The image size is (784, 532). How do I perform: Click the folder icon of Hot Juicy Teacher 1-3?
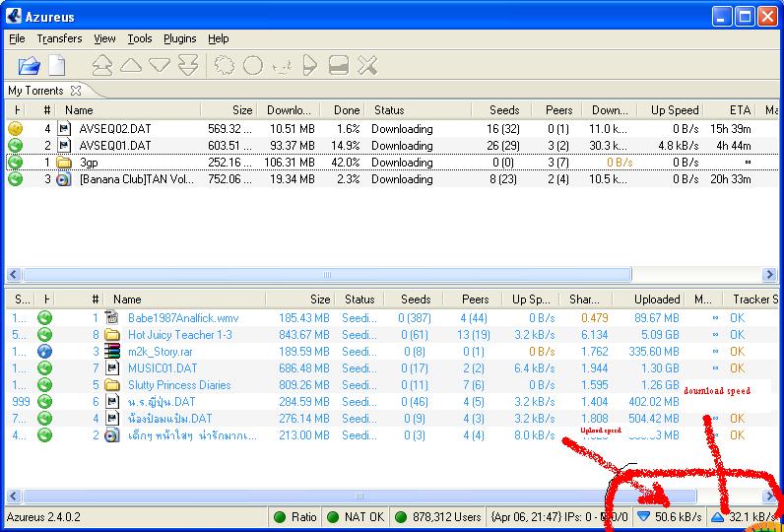click(x=112, y=335)
